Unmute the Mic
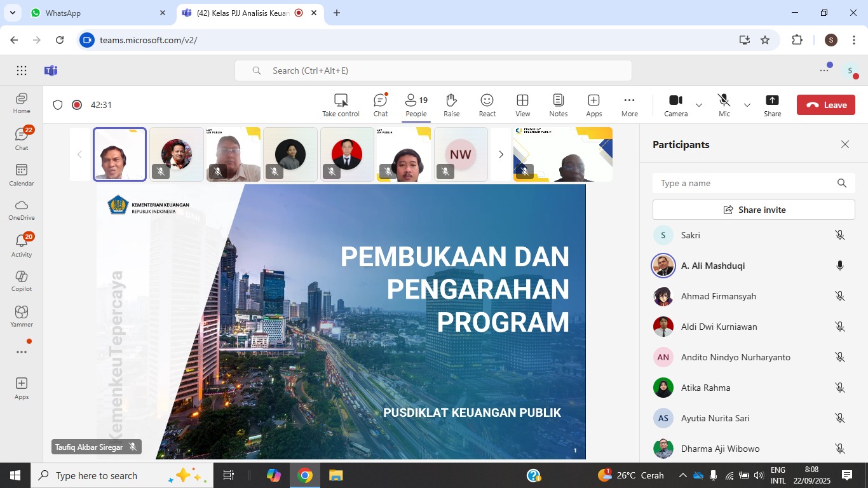The height and width of the screenshot is (488, 868). (x=724, y=105)
